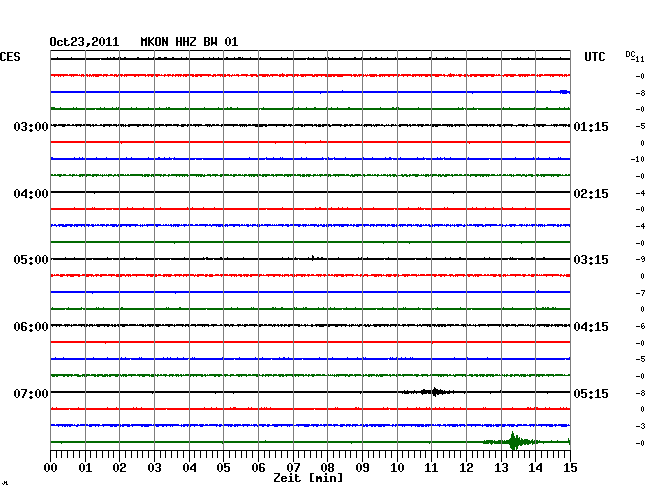Click the 10 minute axis label

397,467
